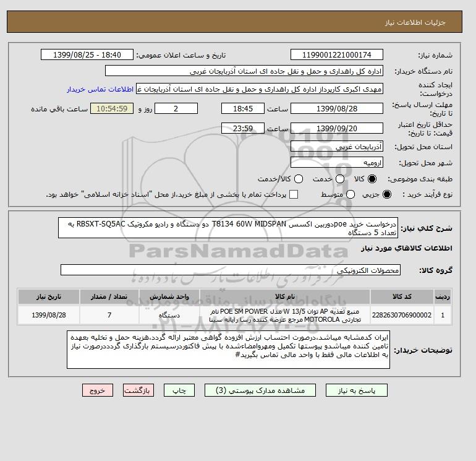Click the بازگشت back button
Viewport: 476px width, 461px height.
click(x=138, y=390)
